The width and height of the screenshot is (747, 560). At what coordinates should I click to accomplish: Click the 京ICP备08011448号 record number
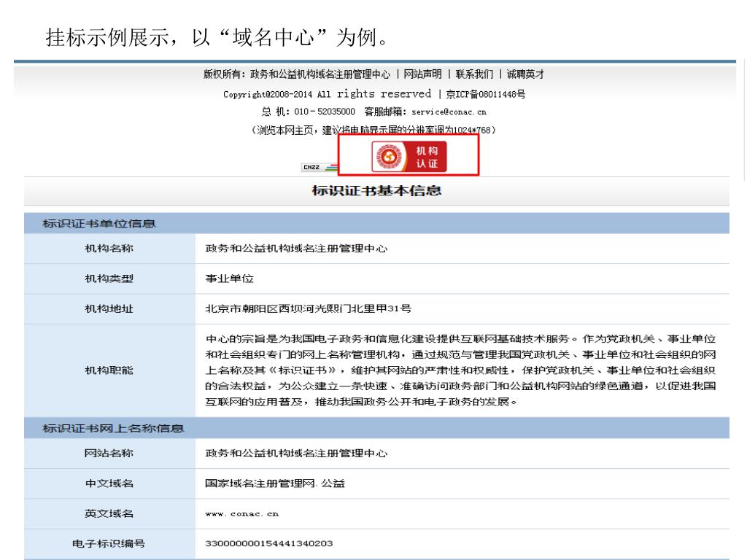tap(485, 94)
